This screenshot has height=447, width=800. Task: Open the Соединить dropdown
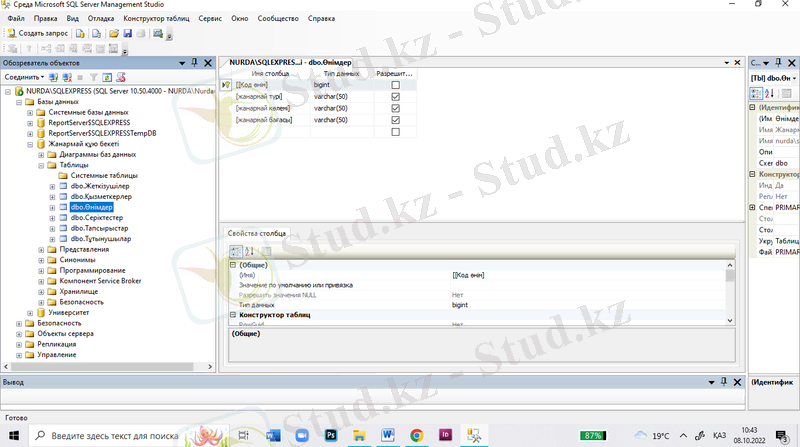click(24, 77)
